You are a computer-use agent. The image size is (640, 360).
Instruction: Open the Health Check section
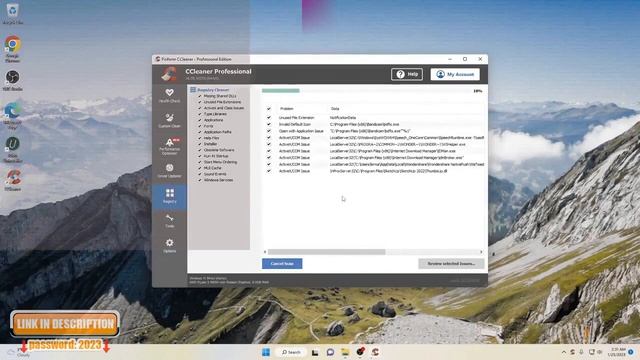point(169,96)
